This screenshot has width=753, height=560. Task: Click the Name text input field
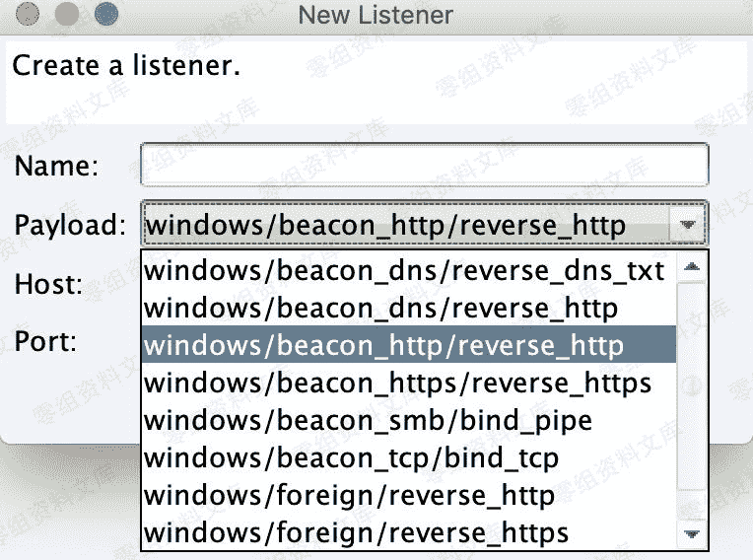click(424, 165)
